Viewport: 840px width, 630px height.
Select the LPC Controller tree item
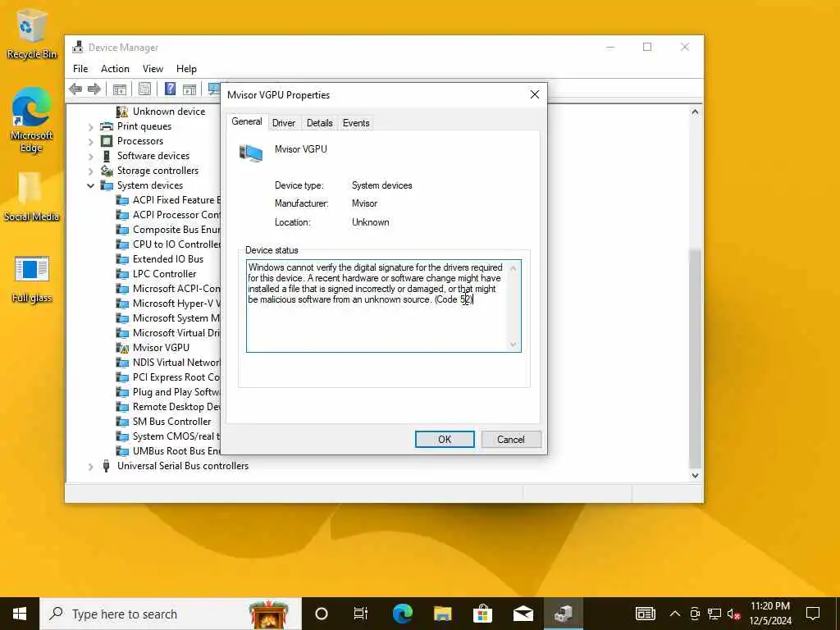[x=164, y=274]
